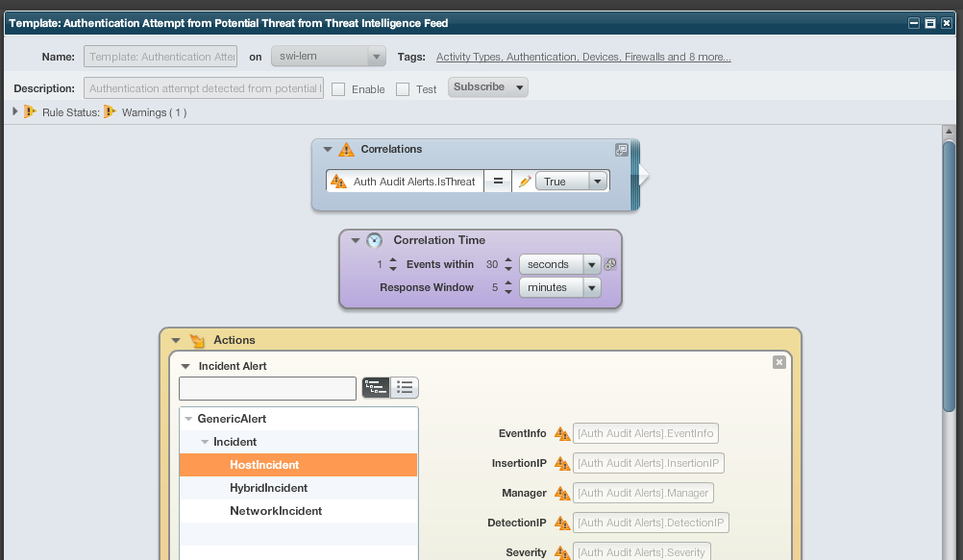This screenshot has height=560, width=963.
Task: Click the Correlations warning triangle icon
Action: (346, 149)
